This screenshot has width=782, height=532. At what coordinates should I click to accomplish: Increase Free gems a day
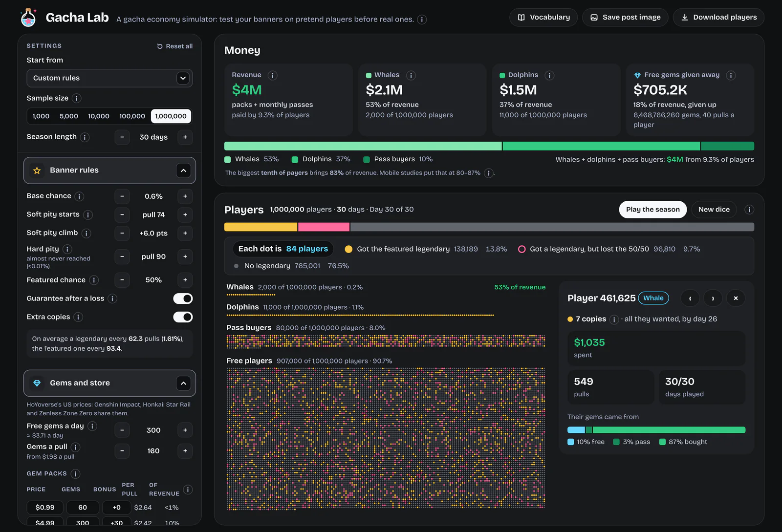pyautogui.click(x=185, y=430)
